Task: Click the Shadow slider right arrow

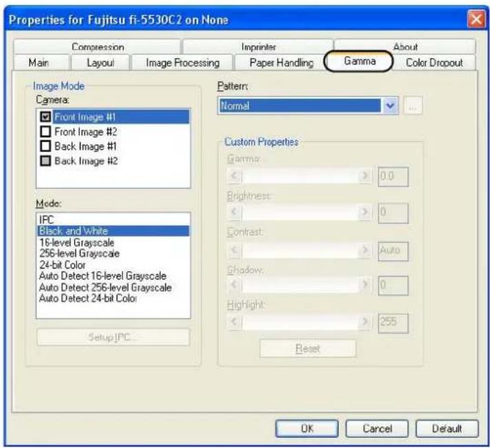Action: coord(364,285)
